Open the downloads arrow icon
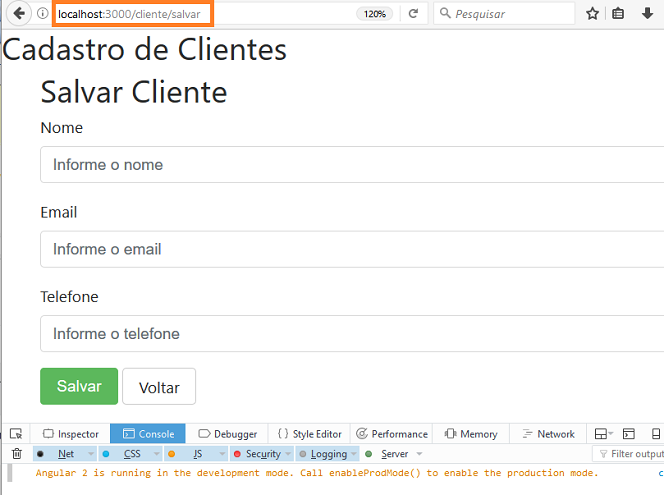664x495 pixels. [647, 14]
